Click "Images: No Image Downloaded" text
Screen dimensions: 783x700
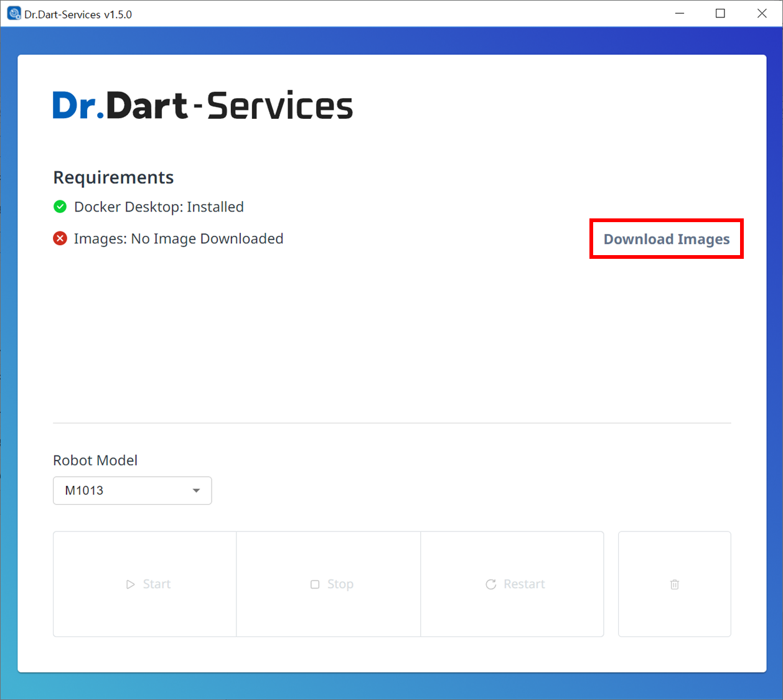click(x=179, y=239)
